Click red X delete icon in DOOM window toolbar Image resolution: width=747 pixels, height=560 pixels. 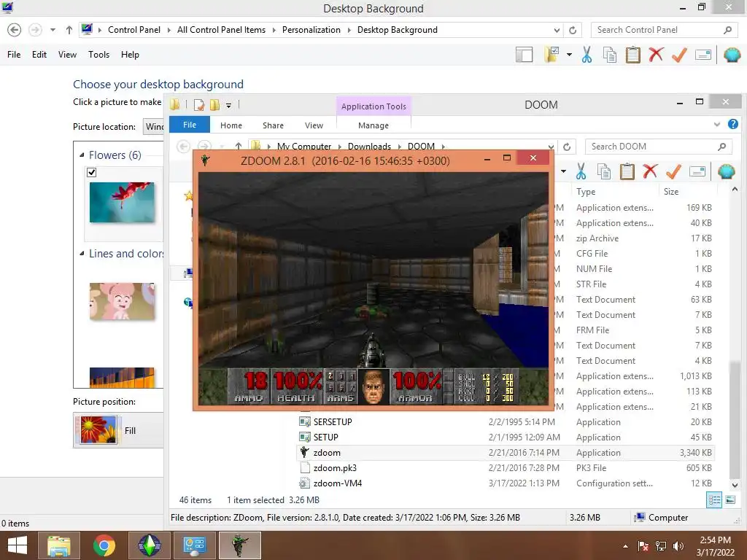pyautogui.click(x=650, y=171)
